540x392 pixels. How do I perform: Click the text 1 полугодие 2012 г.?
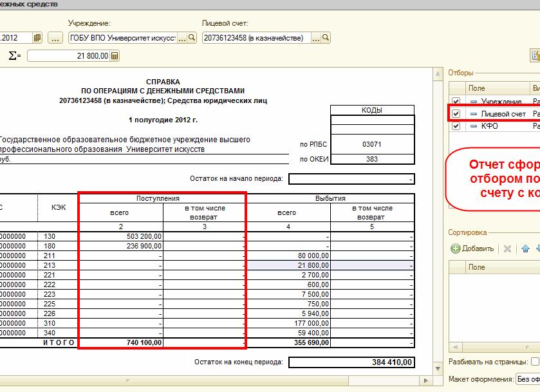(x=163, y=120)
